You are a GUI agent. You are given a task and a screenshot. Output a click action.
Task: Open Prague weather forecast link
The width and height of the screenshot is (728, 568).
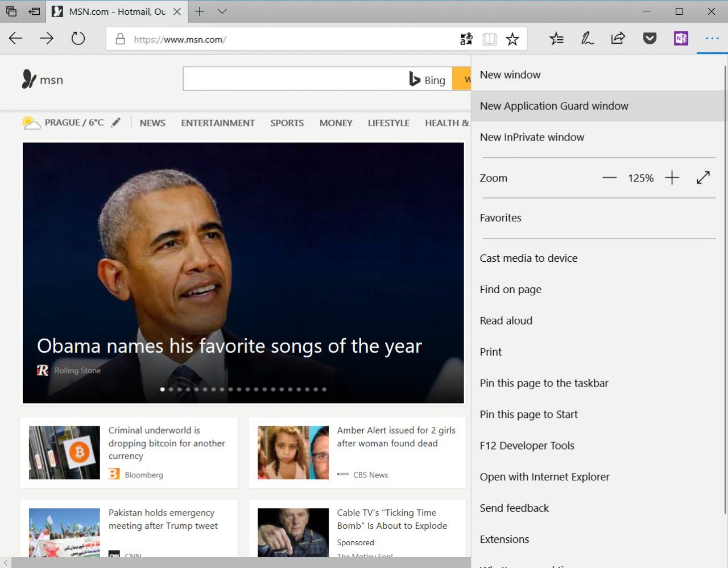pyautogui.click(x=63, y=122)
